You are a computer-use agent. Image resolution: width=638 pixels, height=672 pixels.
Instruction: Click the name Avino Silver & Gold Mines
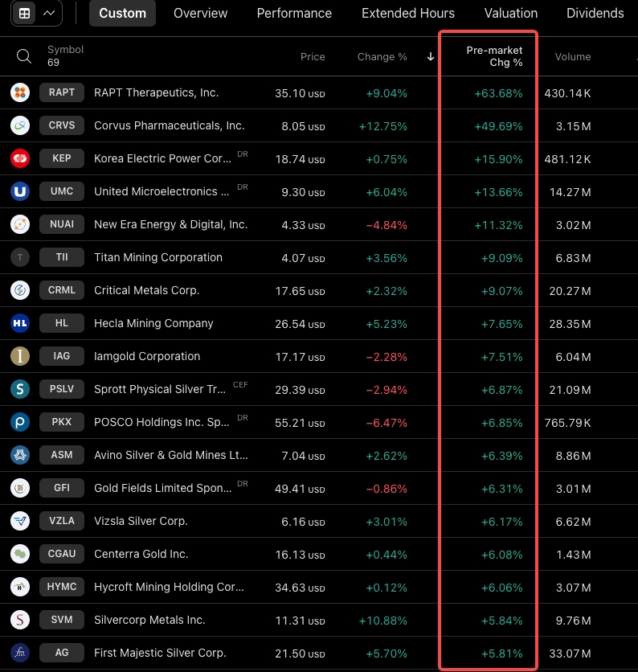[x=171, y=455]
